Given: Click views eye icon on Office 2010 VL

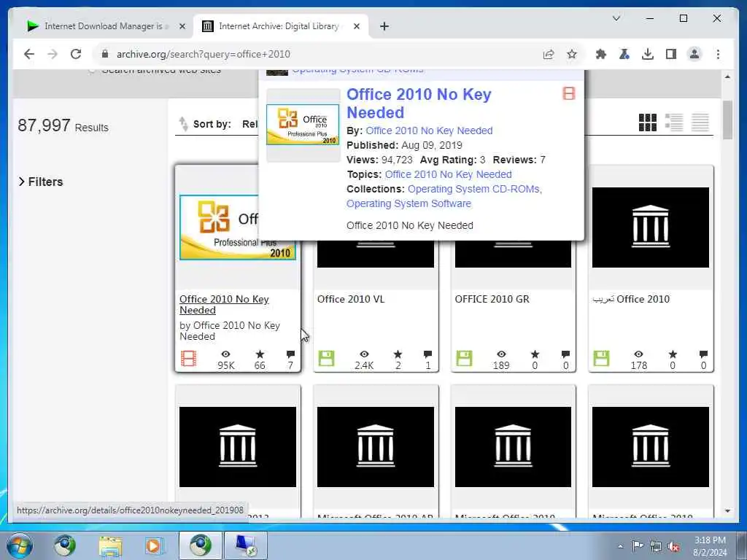Looking at the screenshot, I should (364, 354).
